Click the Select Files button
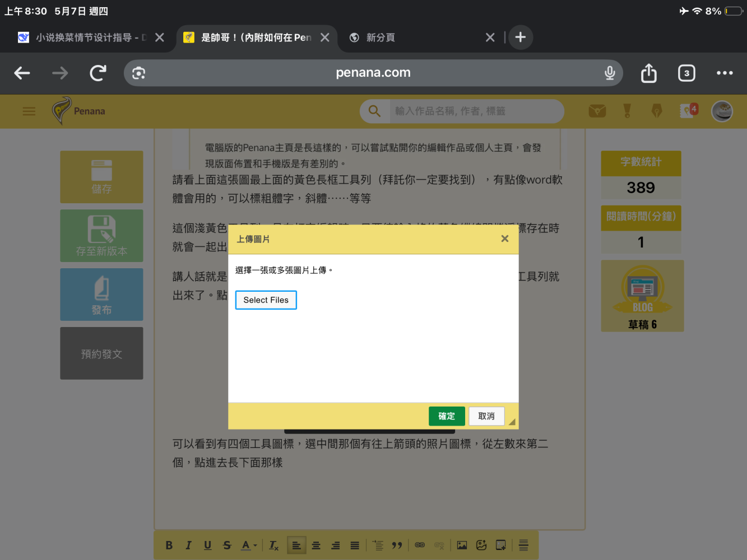 tap(266, 300)
